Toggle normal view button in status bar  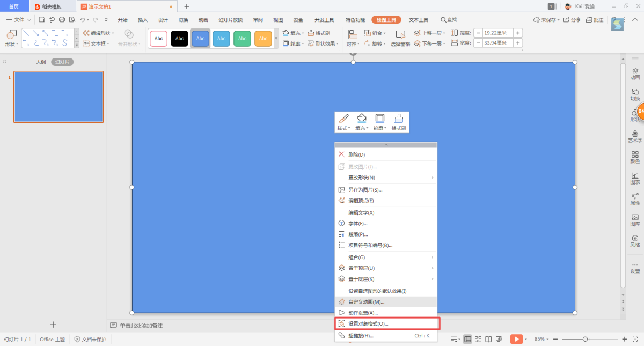point(467,339)
